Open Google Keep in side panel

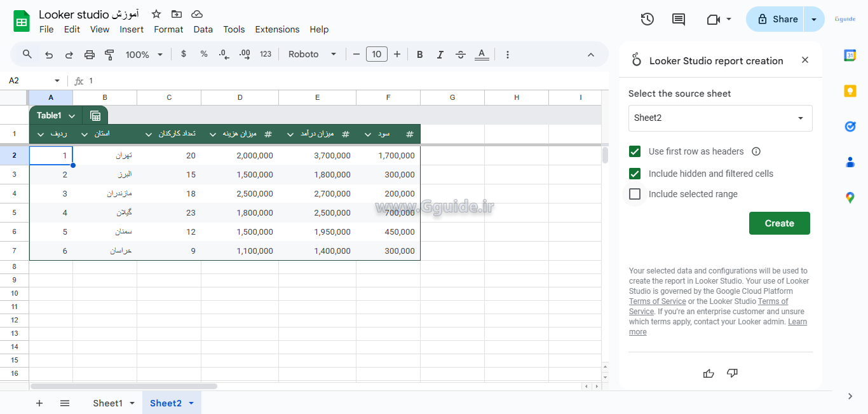(x=850, y=91)
